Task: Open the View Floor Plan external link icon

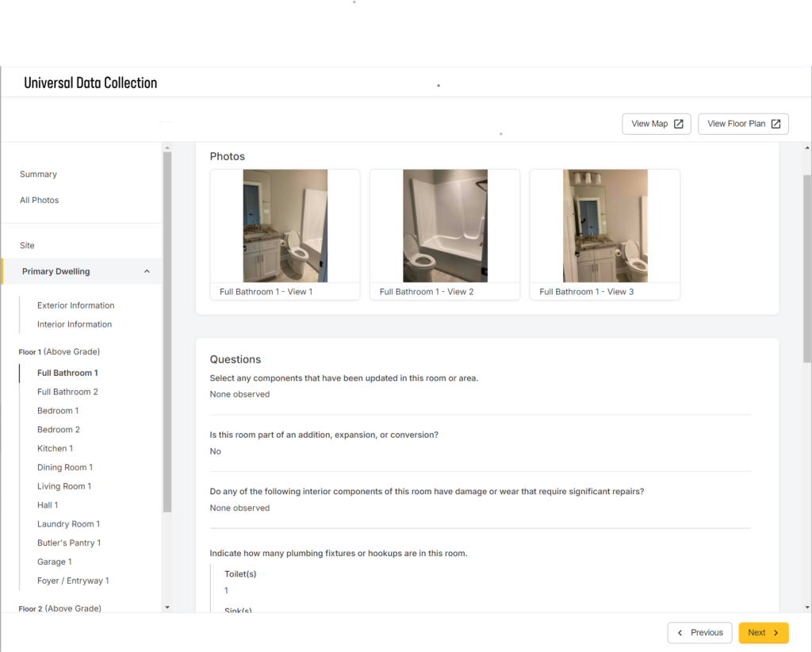Action: click(776, 124)
